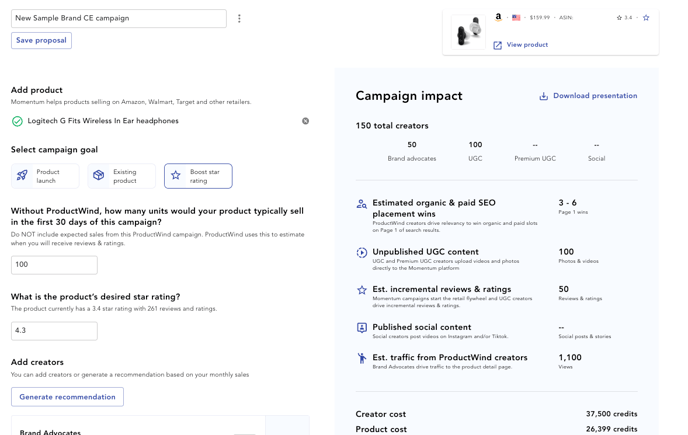
Task: Remove the Logitech G Fits product
Action: tap(305, 121)
